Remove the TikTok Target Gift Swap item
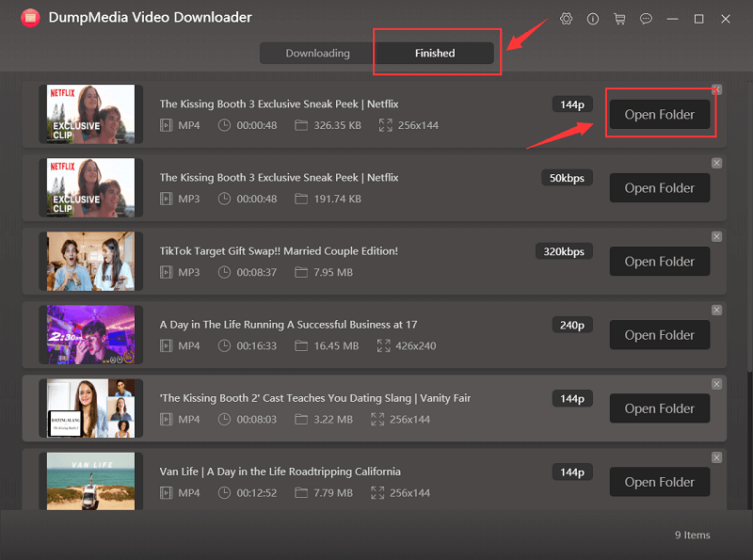 coord(716,236)
